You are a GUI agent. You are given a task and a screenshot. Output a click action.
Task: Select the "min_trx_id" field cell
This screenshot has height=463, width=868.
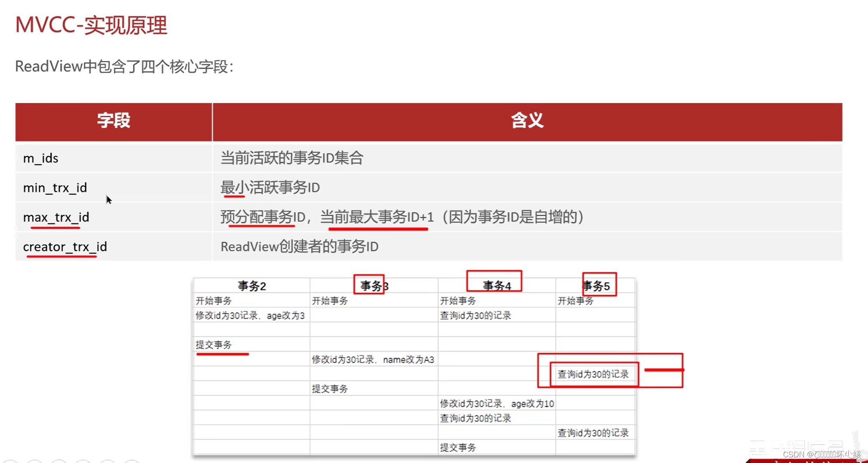(x=114, y=188)
